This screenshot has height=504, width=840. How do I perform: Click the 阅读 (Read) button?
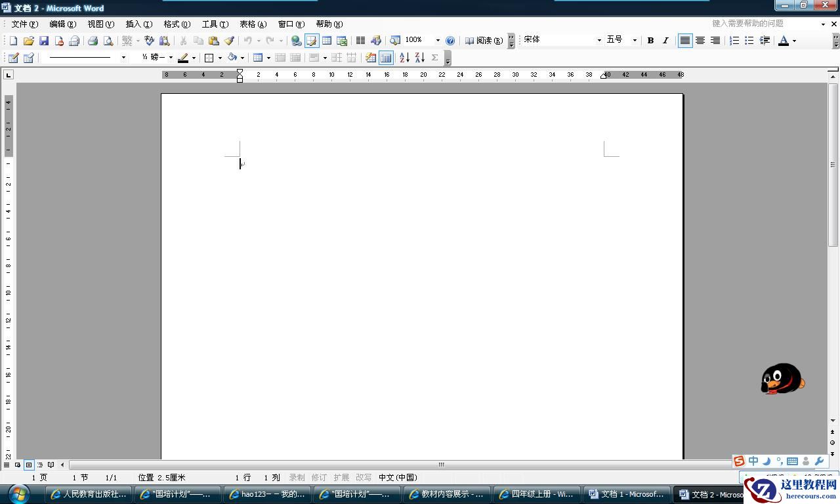(484, 41)
